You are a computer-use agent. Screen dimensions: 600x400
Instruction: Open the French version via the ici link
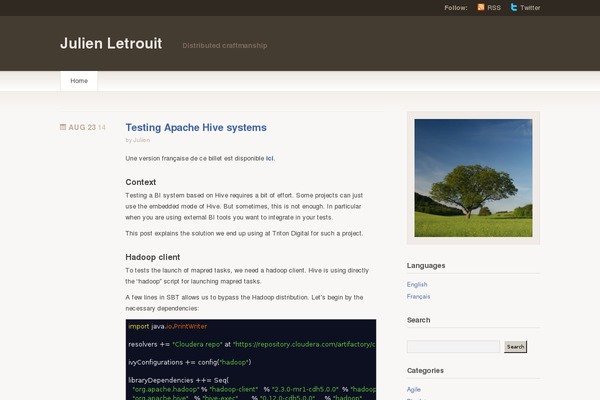(270, 158)
